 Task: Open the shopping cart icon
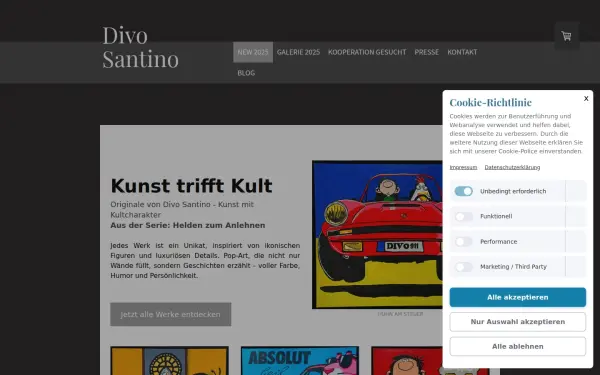[566, 36]
